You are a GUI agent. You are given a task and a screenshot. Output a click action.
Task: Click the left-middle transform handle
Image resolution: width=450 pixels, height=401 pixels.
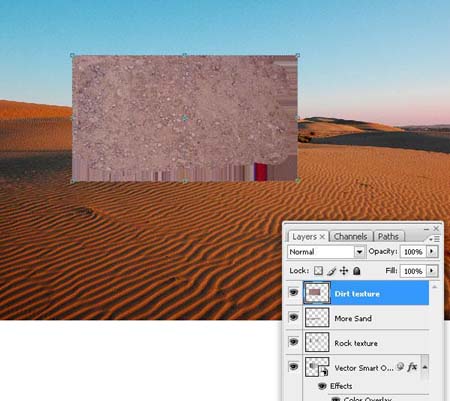[x=72, y=118]
